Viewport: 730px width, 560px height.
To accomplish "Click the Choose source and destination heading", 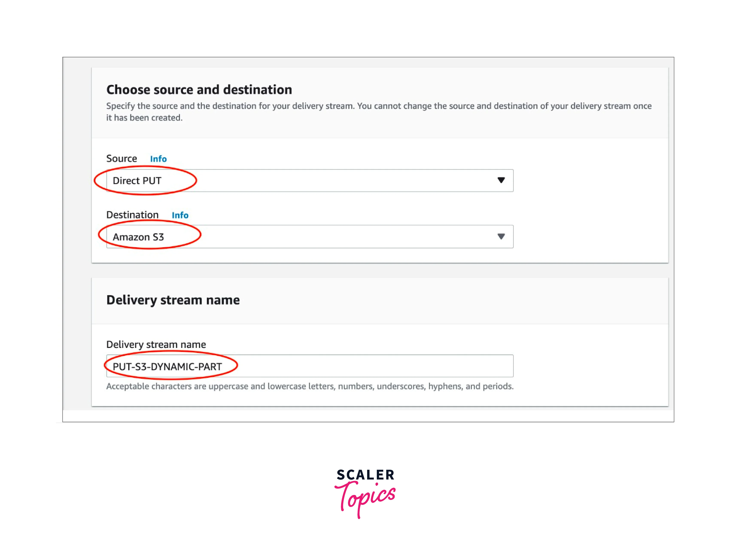I will pos(199,90).
